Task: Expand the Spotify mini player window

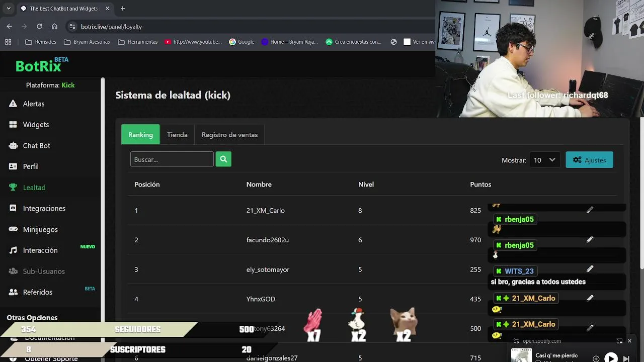Action: click(619, 341)
